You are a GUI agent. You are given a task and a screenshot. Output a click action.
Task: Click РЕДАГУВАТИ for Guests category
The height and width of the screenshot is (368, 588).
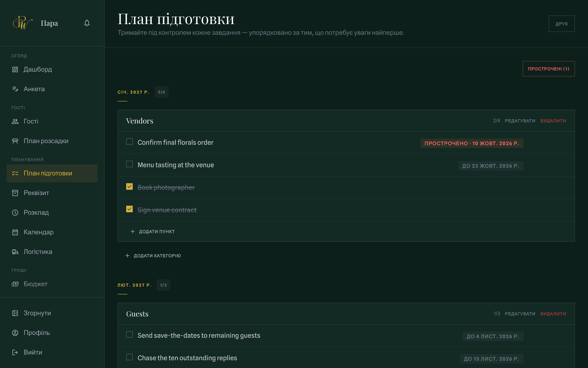(x=520, y=314)
